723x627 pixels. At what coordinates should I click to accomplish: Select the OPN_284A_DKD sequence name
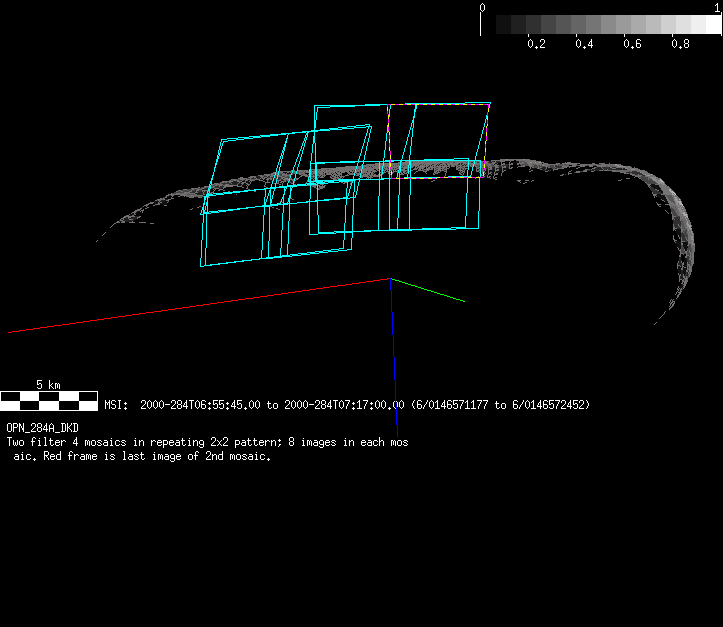point(42,428)
